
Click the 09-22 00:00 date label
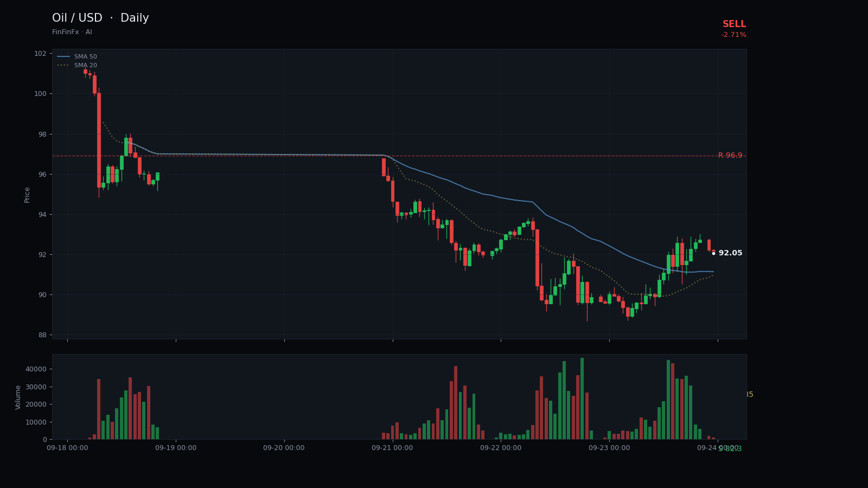(501, 448)
